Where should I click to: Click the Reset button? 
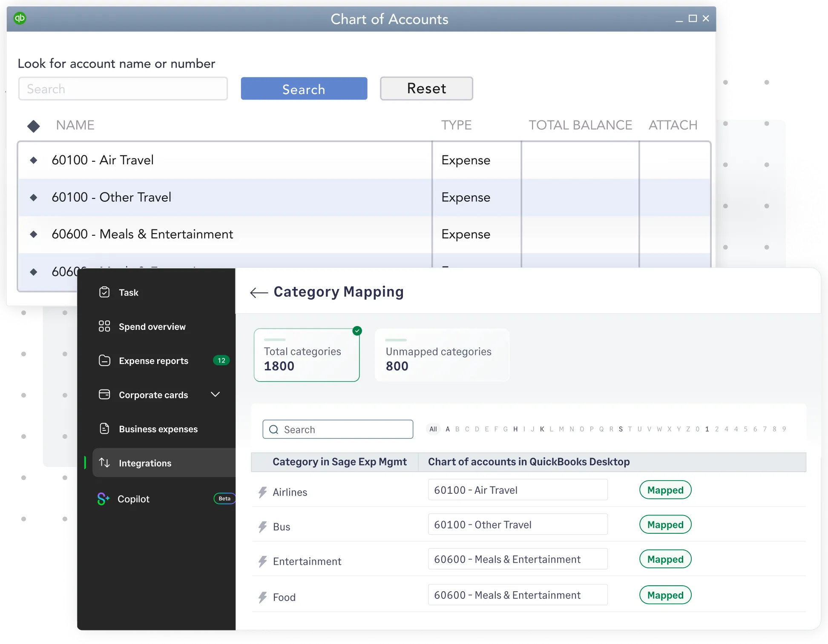click(426, 89)
